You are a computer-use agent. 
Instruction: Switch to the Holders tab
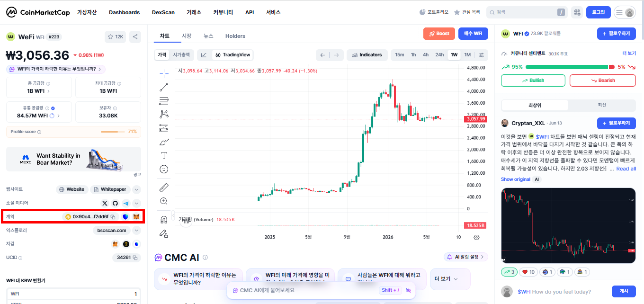pos(235,36)
